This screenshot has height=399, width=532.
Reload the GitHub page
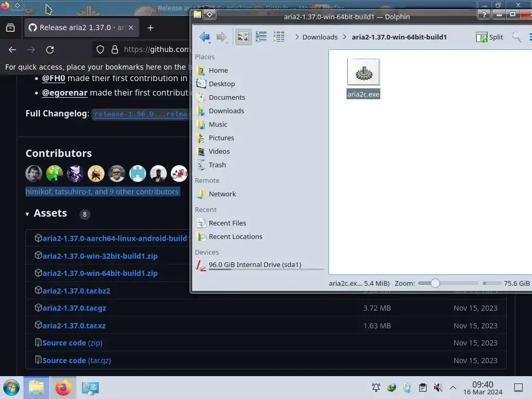tap(50, 50)
